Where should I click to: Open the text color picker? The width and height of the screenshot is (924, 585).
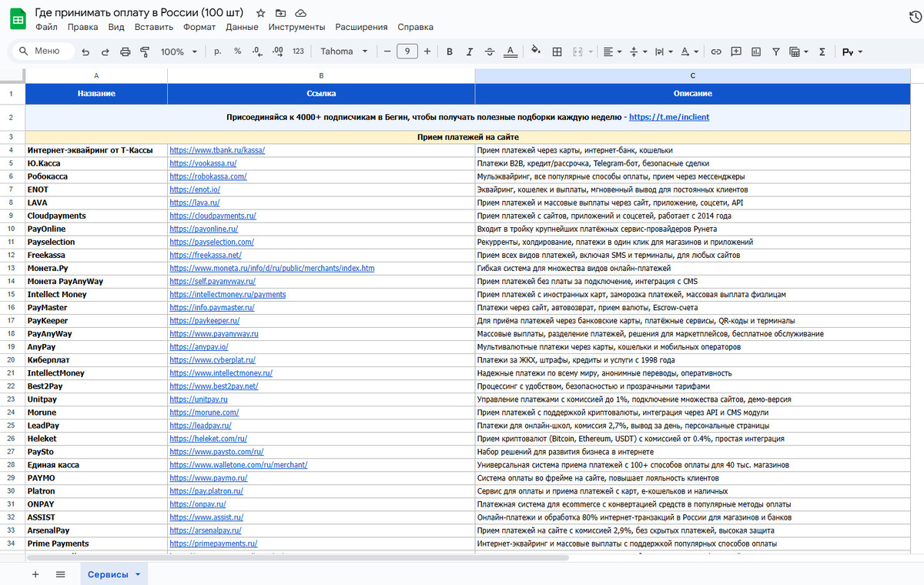click(x=510, y=52)
